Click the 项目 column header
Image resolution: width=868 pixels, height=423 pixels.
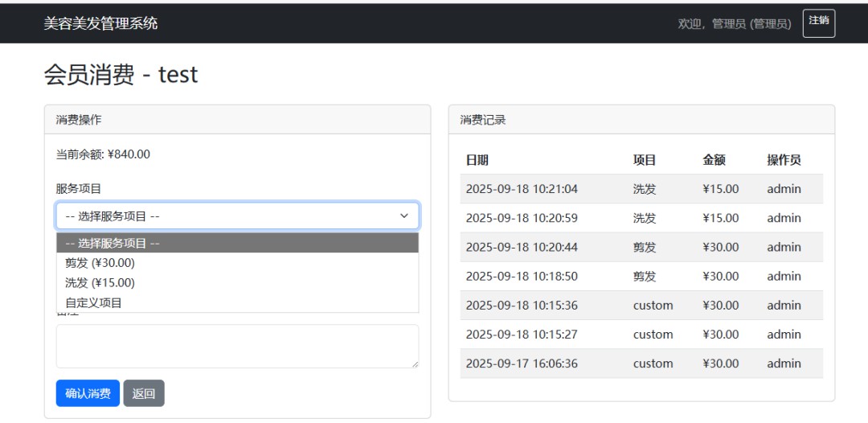(645, 160)
